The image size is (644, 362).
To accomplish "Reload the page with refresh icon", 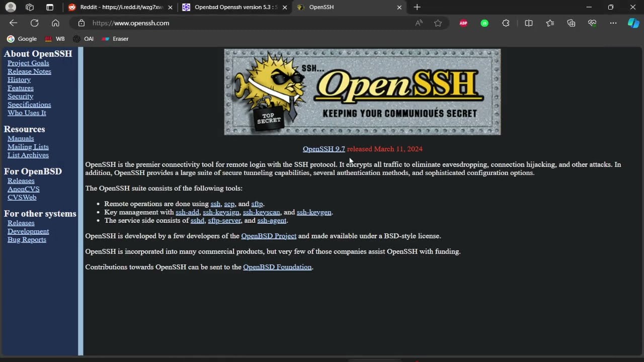I will (x=34, y=23).
